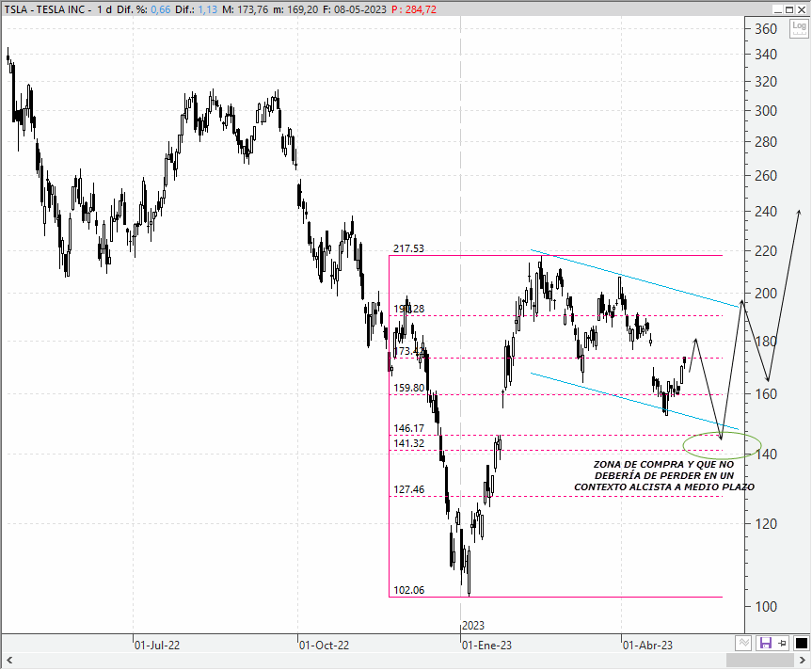This screenshot has width=812, height=670.
Task: Click the 1 d timeframe label in header
Action: (x=104, y=9)
